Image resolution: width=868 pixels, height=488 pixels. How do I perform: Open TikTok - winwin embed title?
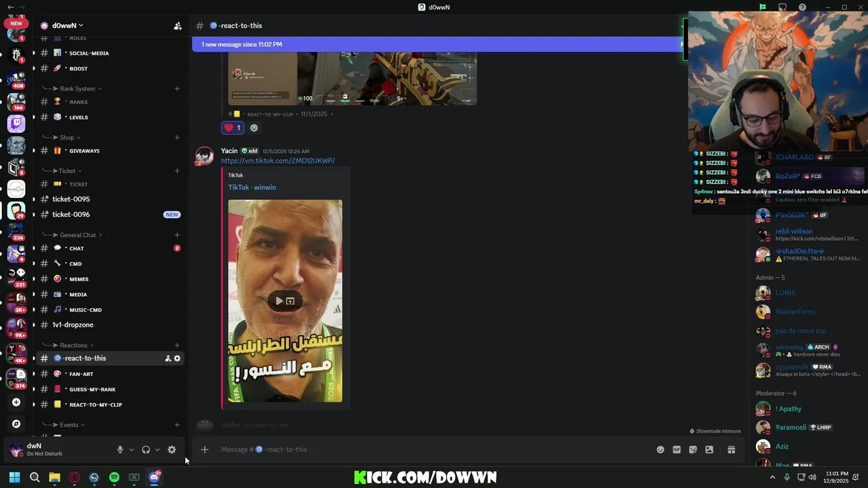click(x=252, y=188)
